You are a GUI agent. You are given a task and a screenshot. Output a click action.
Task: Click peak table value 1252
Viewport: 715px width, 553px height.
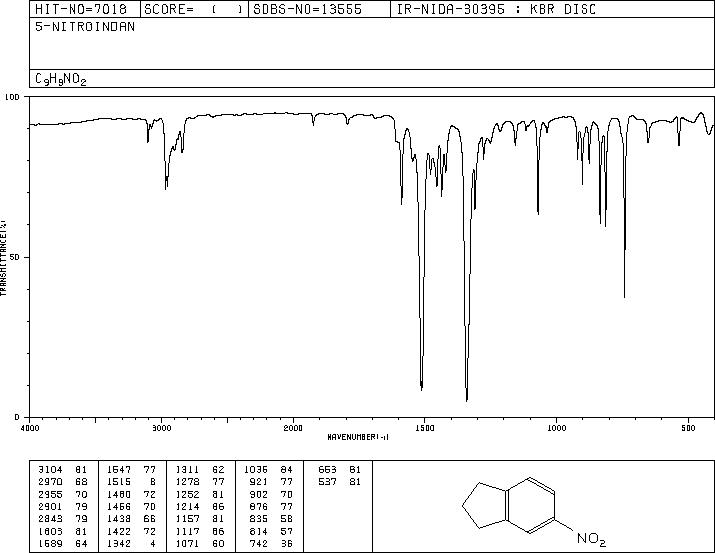[x=187, y=495]
